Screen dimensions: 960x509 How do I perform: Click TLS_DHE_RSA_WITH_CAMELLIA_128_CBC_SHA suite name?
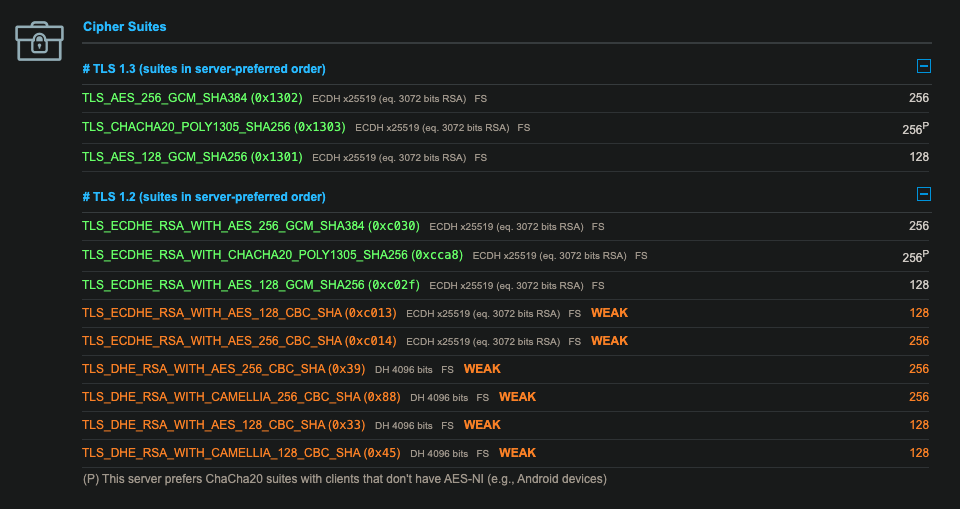click(x=241, y=453)
